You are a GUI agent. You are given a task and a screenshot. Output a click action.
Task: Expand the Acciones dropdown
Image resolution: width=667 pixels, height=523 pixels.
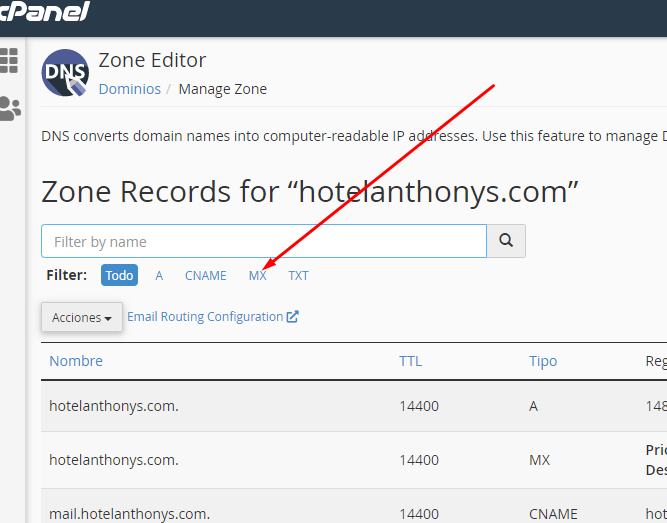(82, 317)
